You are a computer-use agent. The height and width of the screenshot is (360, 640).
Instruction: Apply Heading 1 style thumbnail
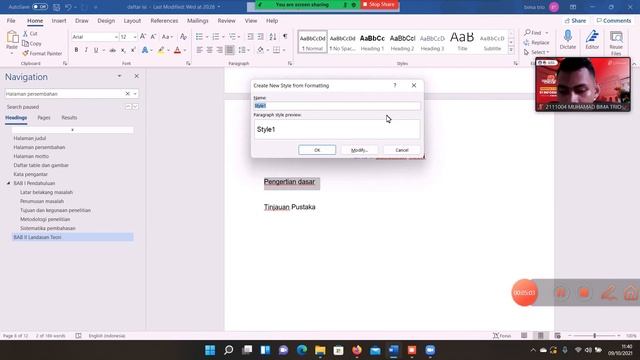click(x=372, y=42)
